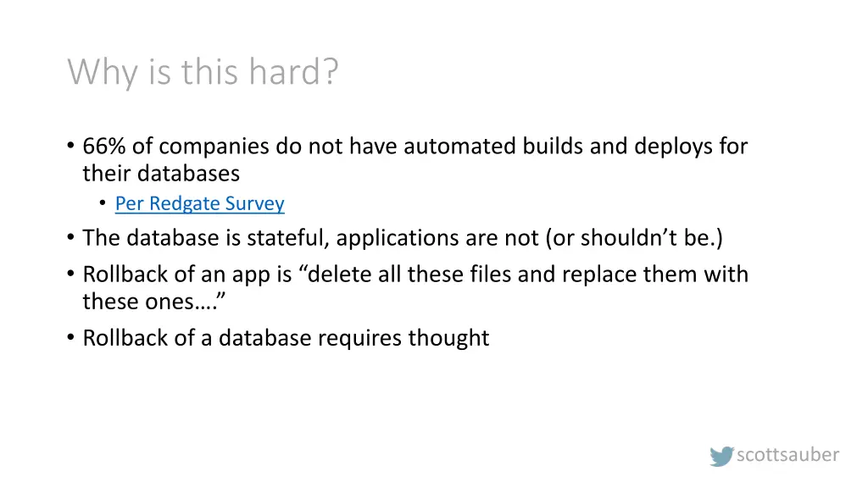Click the 'these ones….' closing quote line
The image size is (868, 488).
click(x=154, y=302)
